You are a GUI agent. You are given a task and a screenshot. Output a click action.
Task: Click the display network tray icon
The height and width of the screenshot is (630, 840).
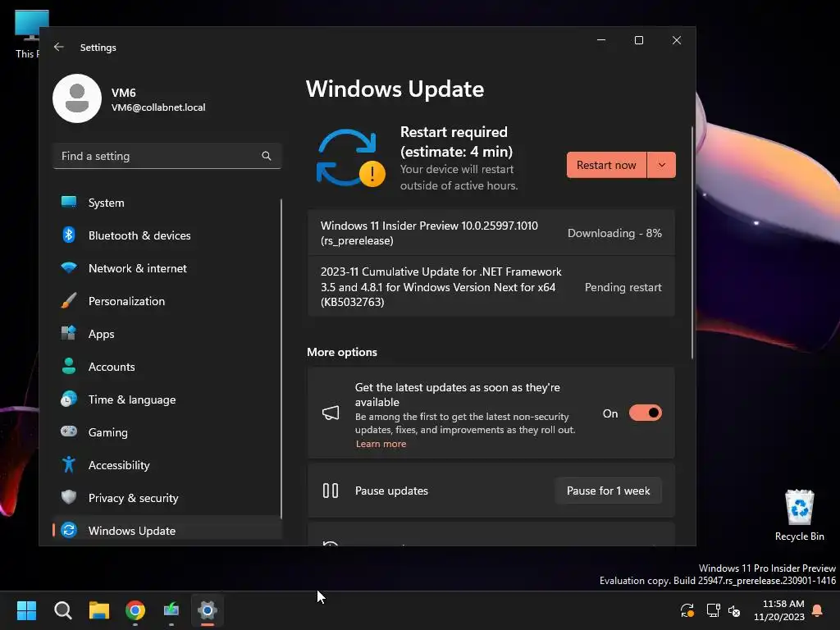click(713, 610)
